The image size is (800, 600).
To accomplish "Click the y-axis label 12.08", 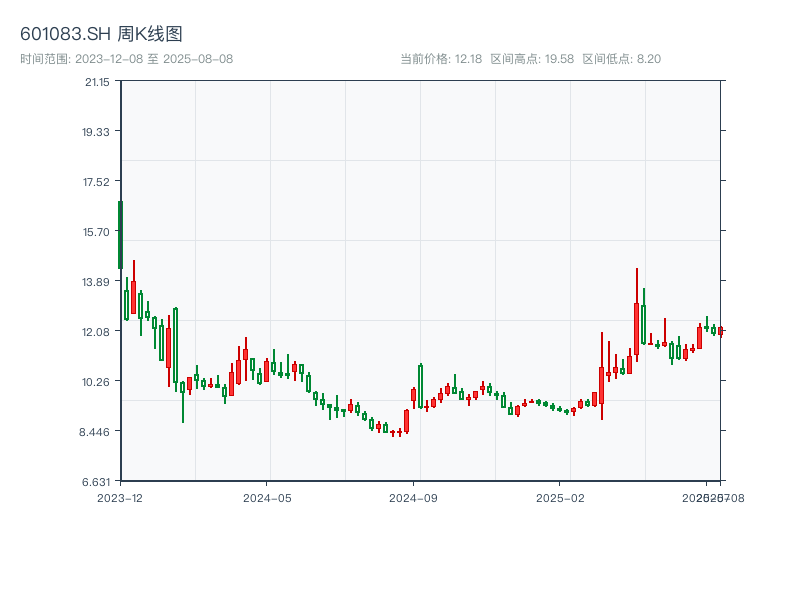I will point(96,332).
